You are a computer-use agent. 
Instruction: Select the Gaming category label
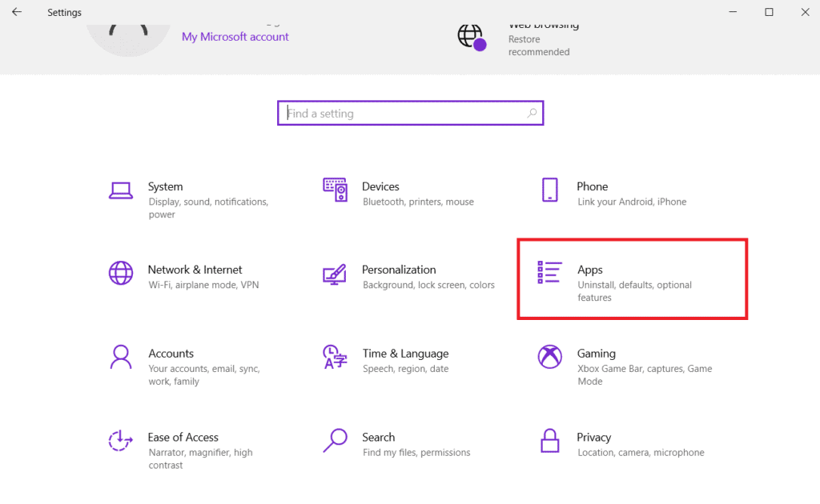(597, 354)
